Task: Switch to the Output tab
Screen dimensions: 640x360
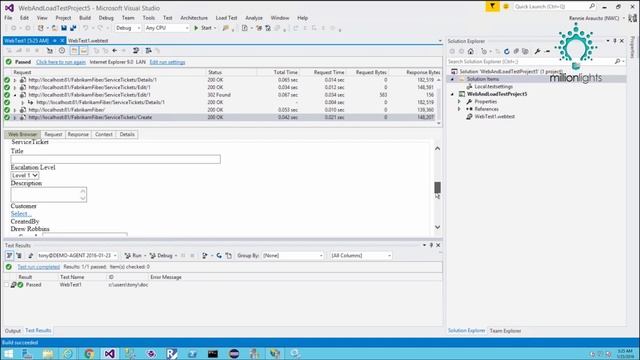Action: 12,331
